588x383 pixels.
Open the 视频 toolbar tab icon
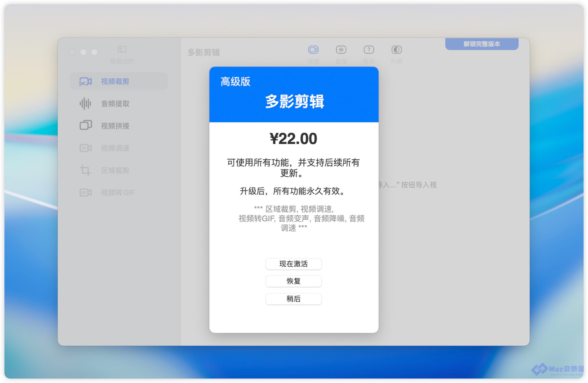point(313,50)
